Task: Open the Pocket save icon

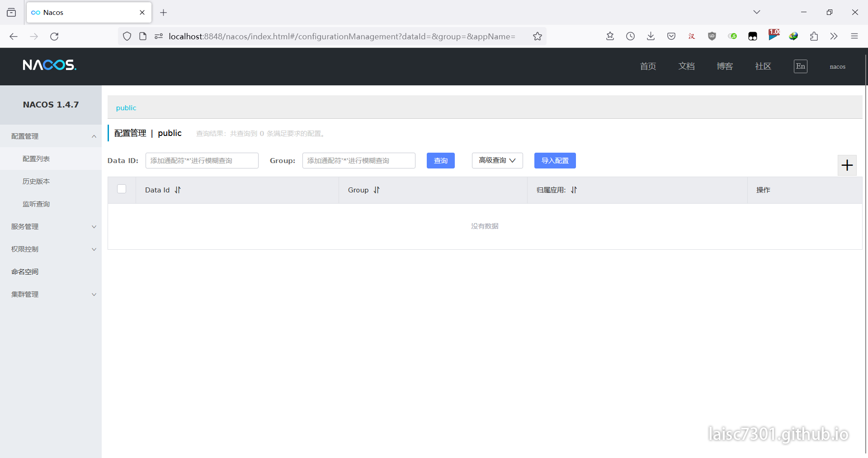Action: tap(671, 36)
